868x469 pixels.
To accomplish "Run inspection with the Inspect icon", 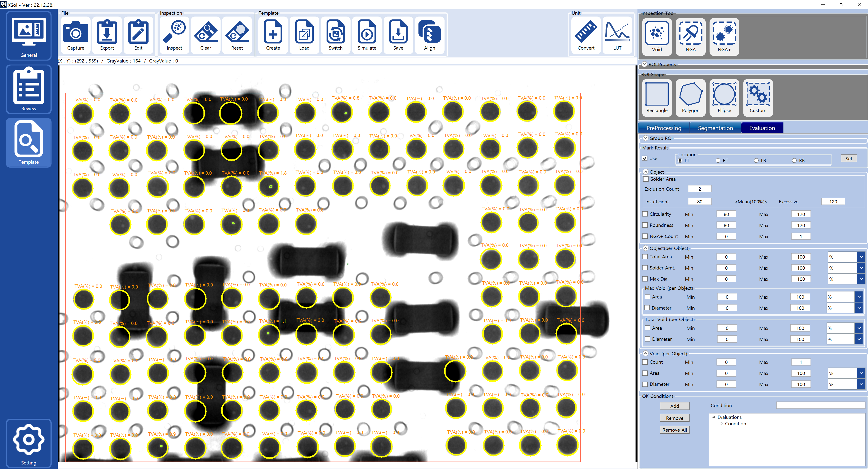I will (x=174, y=33).
